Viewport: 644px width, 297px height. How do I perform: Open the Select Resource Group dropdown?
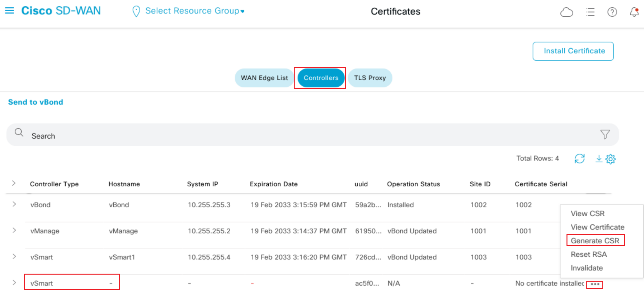click(192, 11)
